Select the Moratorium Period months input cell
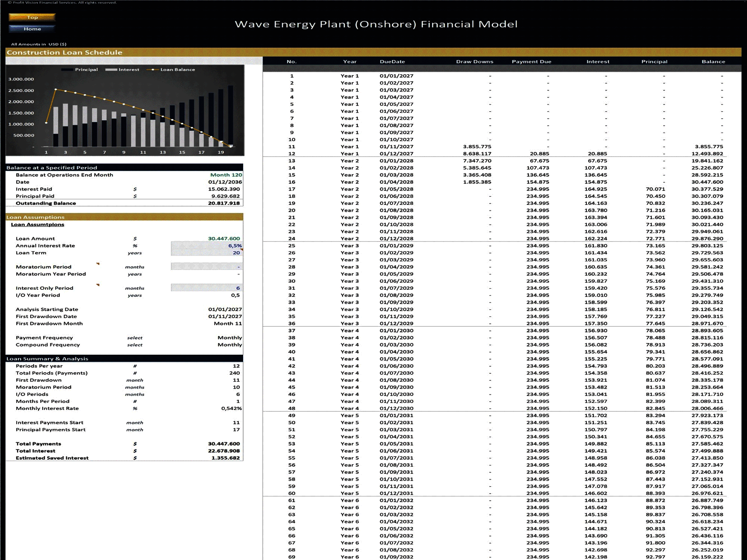The image size is (747, 560). pos(207,267)
